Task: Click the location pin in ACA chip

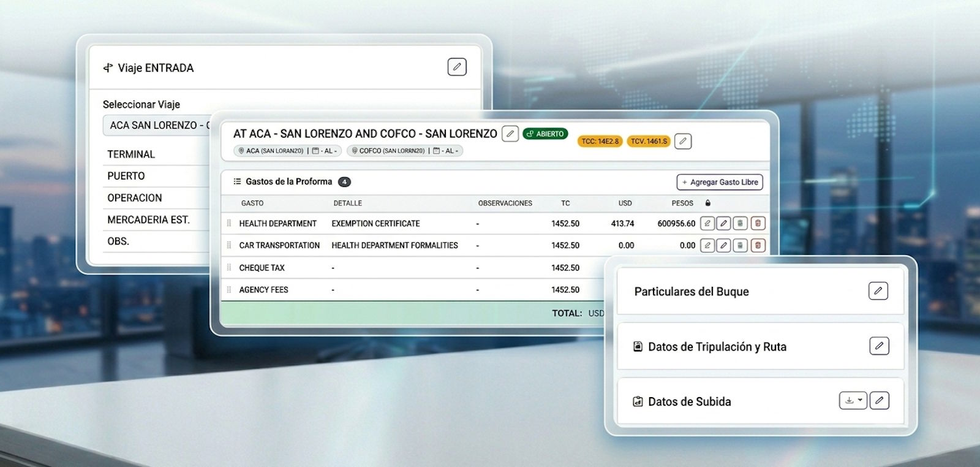Action: pyautogui.click(x=241, y=151)
